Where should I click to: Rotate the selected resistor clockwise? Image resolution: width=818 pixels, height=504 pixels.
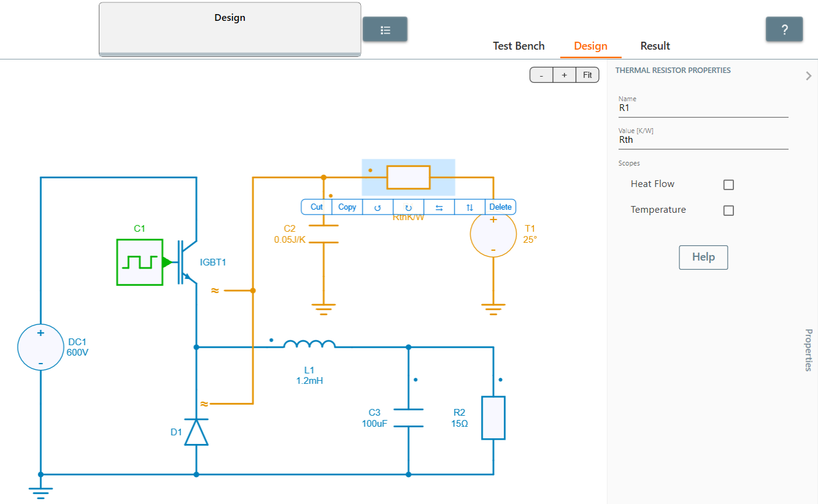point(408,207)
